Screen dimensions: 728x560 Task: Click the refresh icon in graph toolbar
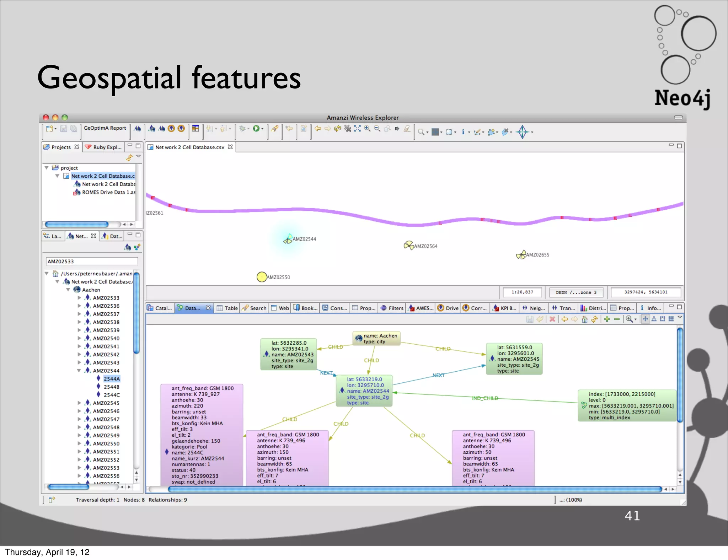[x=594, y=319]
